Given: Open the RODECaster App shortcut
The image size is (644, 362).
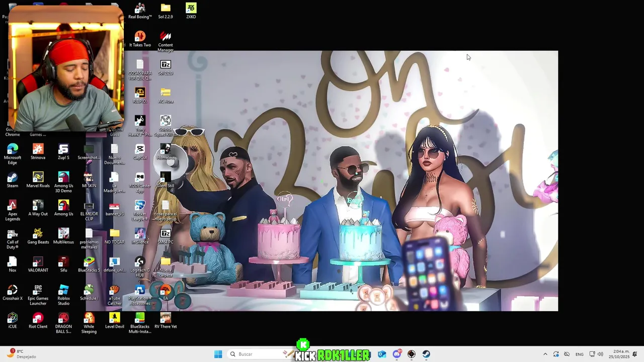Looking at the screenshot, I should tap(140, 182).
